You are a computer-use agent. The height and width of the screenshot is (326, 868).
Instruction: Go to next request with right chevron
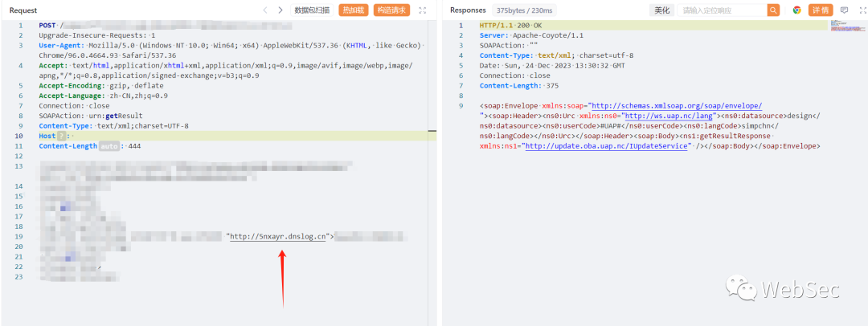coord(280,10)
